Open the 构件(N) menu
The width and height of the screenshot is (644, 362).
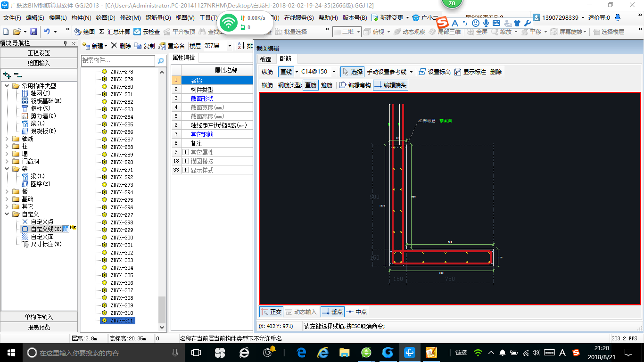click(x=82, y=18)
